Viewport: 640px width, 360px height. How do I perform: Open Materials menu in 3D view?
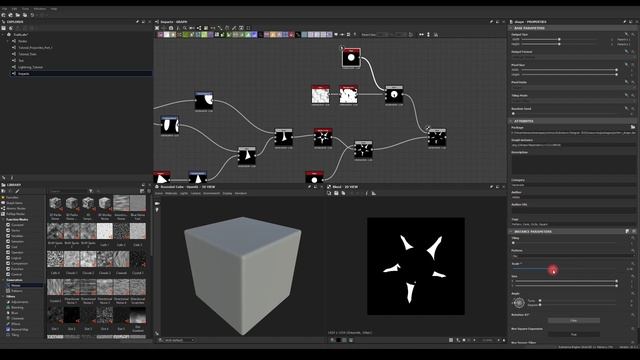coord(171,193)
